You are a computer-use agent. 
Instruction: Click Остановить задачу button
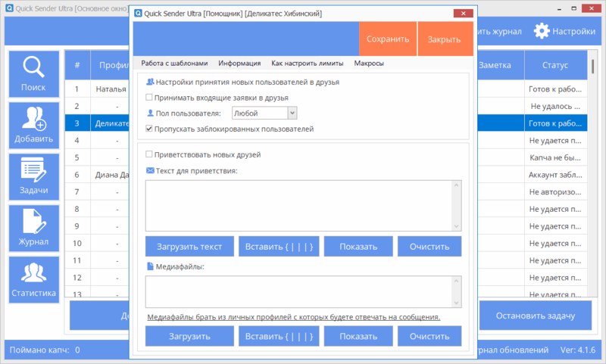click(536, 316)
